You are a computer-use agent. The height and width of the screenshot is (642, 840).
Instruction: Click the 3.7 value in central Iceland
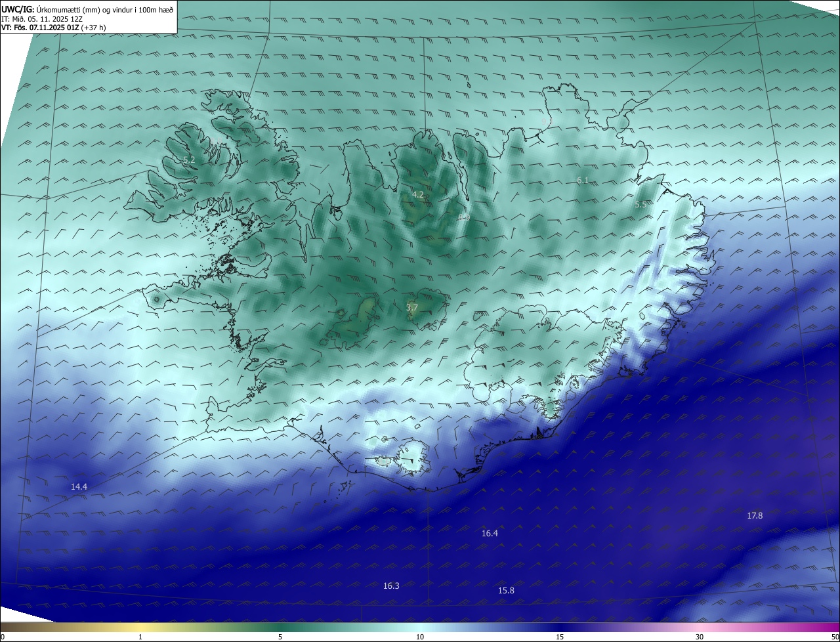click(x=412, y=307)
